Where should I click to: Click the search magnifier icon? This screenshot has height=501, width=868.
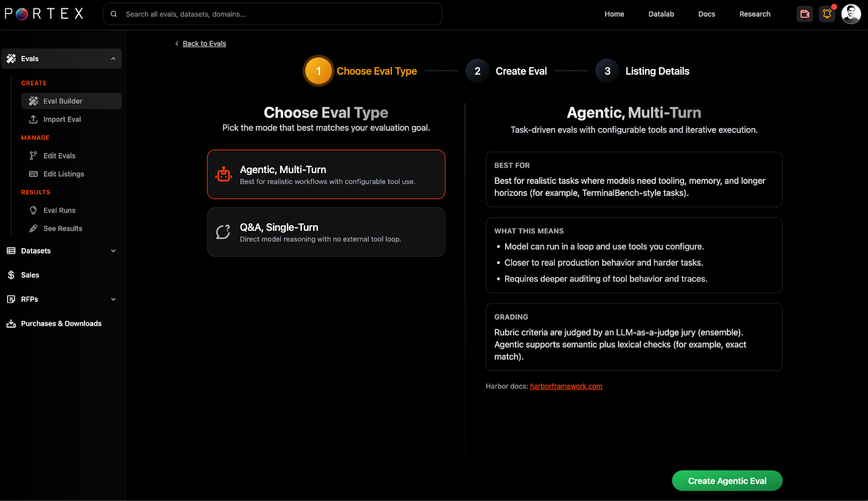coord(114,14)
